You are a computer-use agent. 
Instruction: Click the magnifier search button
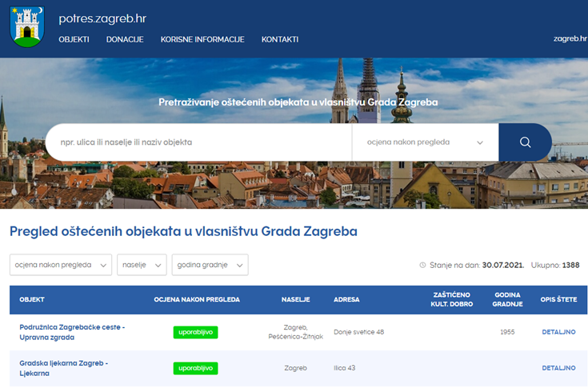click(525, 142)
